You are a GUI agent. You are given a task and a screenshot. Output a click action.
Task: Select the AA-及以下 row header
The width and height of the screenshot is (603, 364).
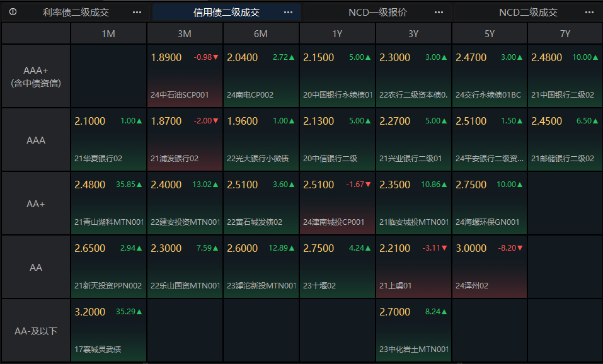pos(36,331)
